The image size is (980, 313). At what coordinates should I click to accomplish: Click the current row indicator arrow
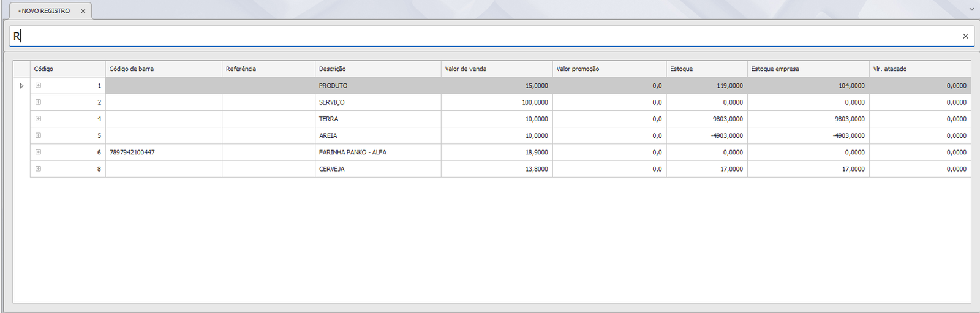point(21,86)
